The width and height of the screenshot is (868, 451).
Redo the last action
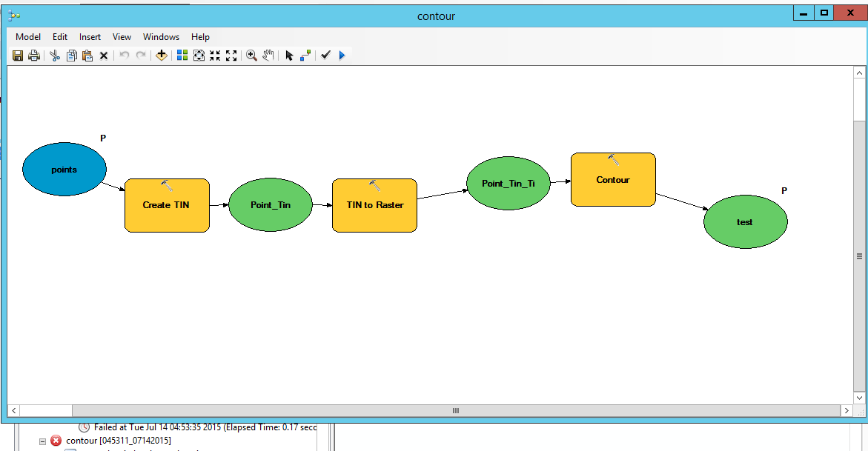tap(141, 56)
